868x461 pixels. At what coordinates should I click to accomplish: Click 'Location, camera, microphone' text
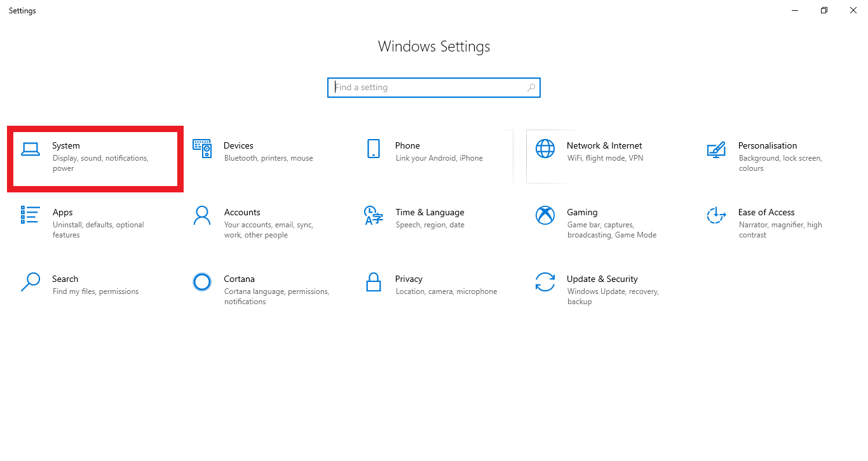446,291
